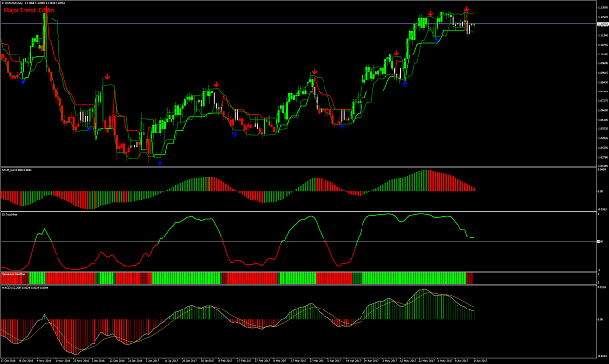Viewport: 609px width, 364px height.
Task: Select the horizontal blue-gray current price line
Action: 298,24
